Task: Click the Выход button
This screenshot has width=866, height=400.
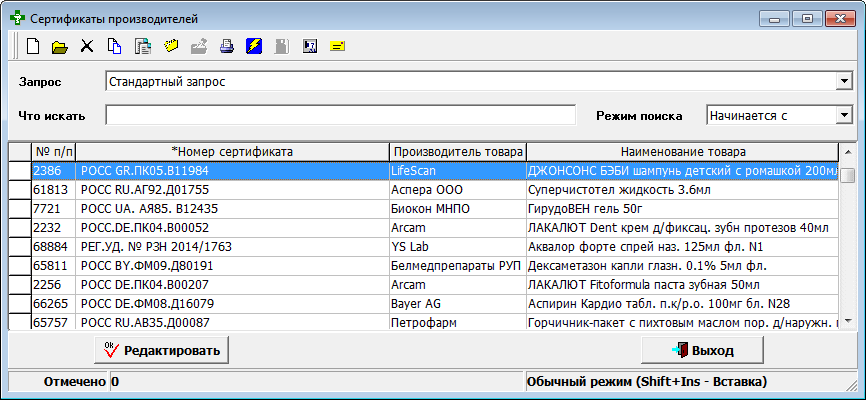Action: click(x=702, y=351)
